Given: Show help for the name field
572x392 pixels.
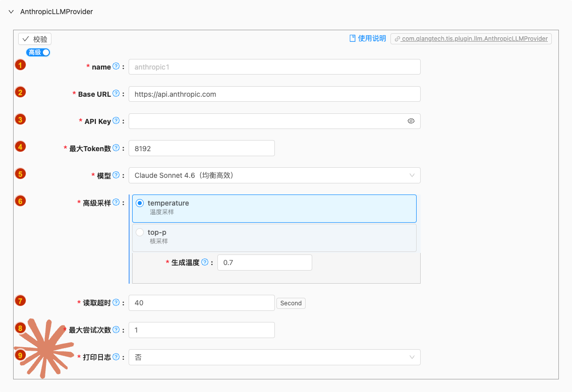Looking at the screenshot, I should tap(116, 67).
